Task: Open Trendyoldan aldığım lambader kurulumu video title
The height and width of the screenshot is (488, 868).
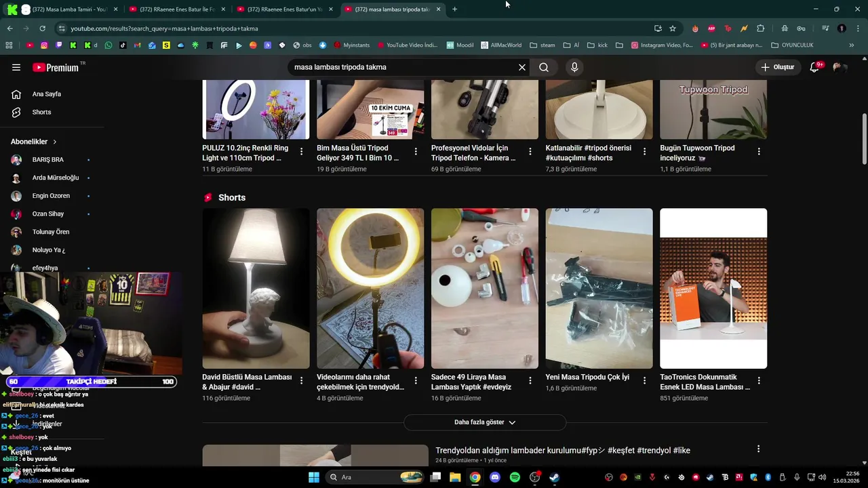Action: (563, 451)
